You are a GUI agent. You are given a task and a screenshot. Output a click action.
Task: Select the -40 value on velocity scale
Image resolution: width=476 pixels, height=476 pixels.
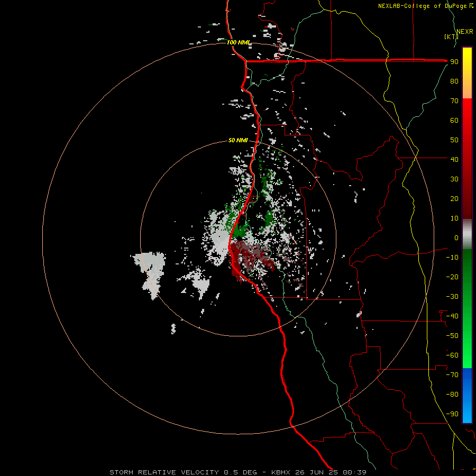(x=452, y=316)
